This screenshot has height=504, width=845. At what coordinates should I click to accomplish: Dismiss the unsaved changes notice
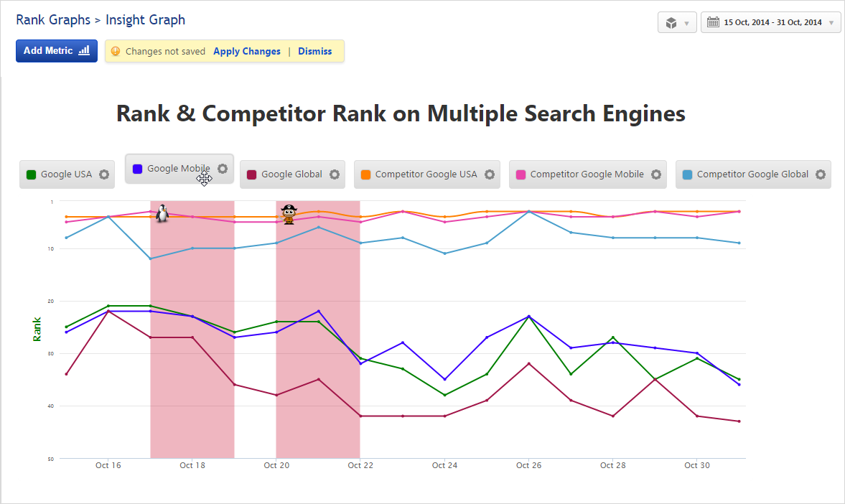coord(315,52)
